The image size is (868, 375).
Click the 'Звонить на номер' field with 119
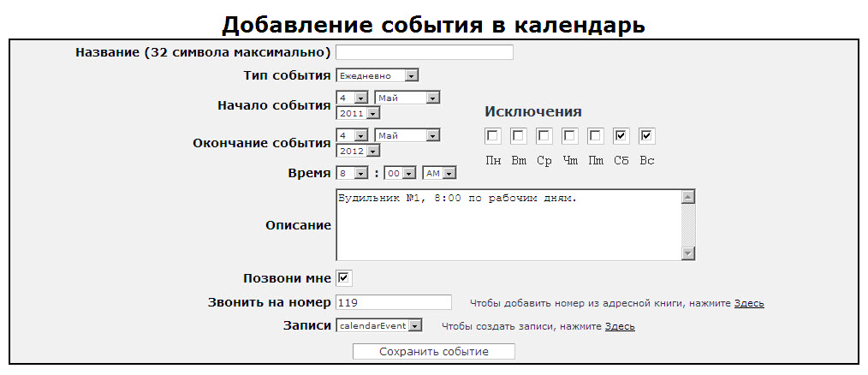pyautogui.click(x=394, y=302)
